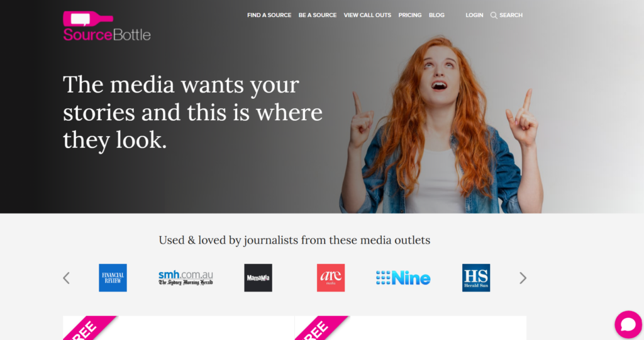Click the left FREE ribbon card
Image resolution: width=644 pixels, height=340 pixels.
click(x=178, y=328)
